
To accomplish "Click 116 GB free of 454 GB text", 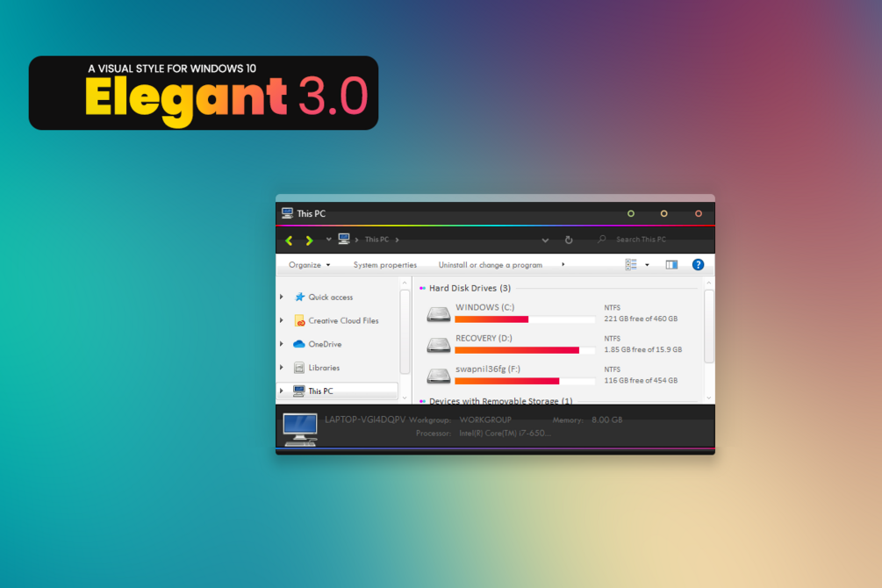I will (x=641, y=380).
